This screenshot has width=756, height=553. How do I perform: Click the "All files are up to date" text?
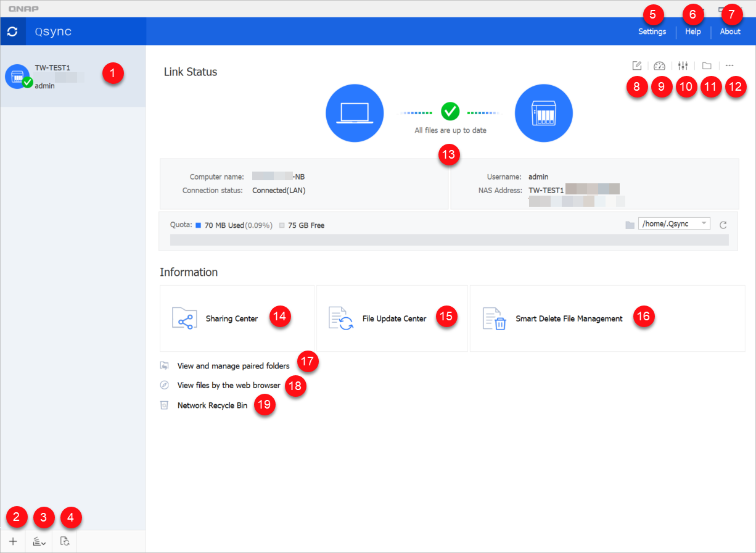click(450, 131)
